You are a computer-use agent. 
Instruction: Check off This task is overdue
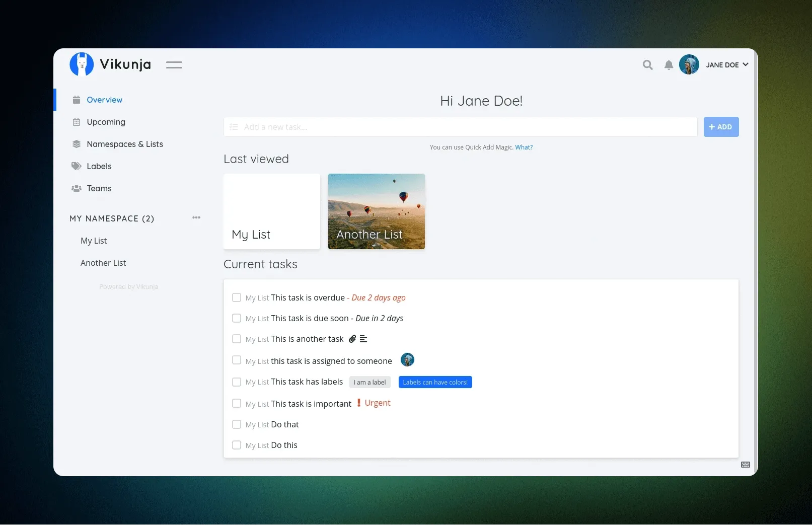[x=237, y=297]
